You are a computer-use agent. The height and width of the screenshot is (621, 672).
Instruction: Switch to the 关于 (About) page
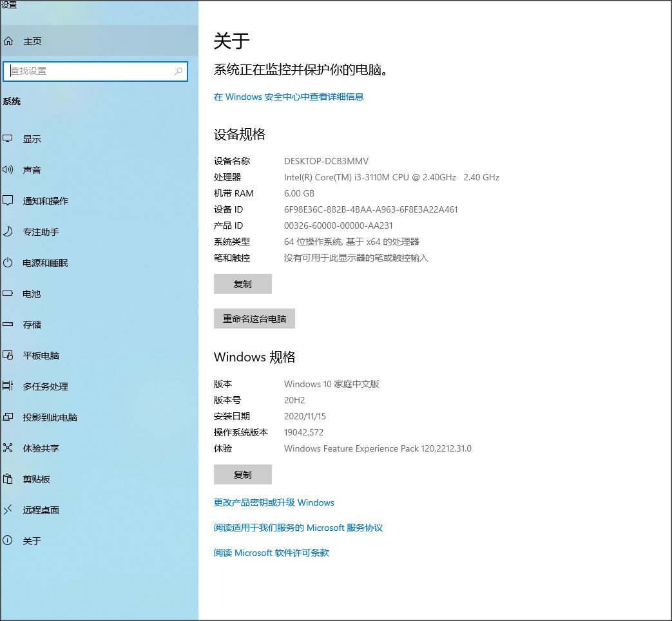click(31, 541)
